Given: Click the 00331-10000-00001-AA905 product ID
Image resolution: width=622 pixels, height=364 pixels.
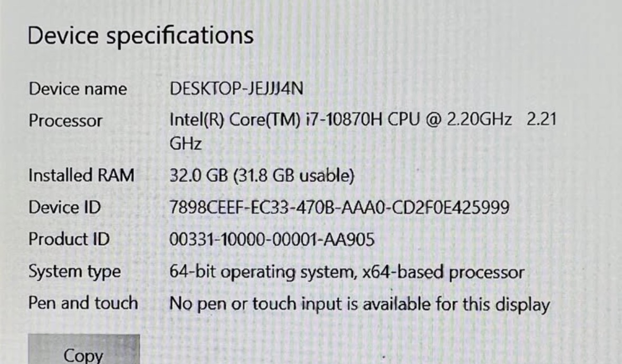Looking at the screenshot, I should (272, 240).
